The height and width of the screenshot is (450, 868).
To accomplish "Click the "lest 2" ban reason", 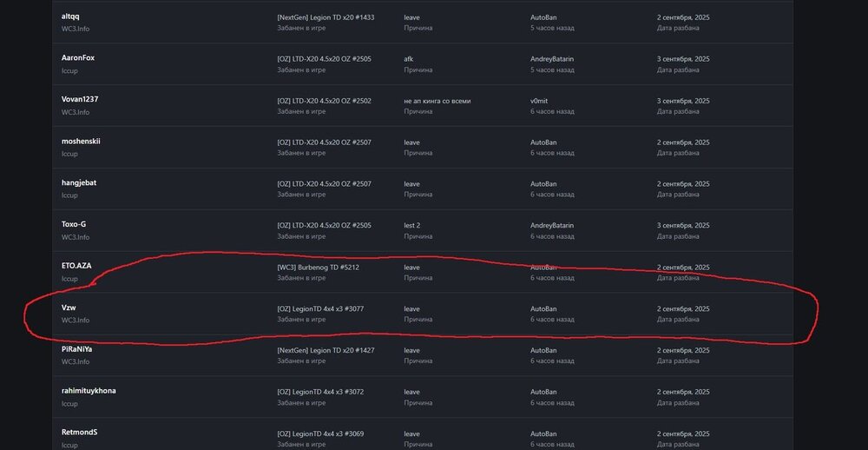I will pos(413,225).
